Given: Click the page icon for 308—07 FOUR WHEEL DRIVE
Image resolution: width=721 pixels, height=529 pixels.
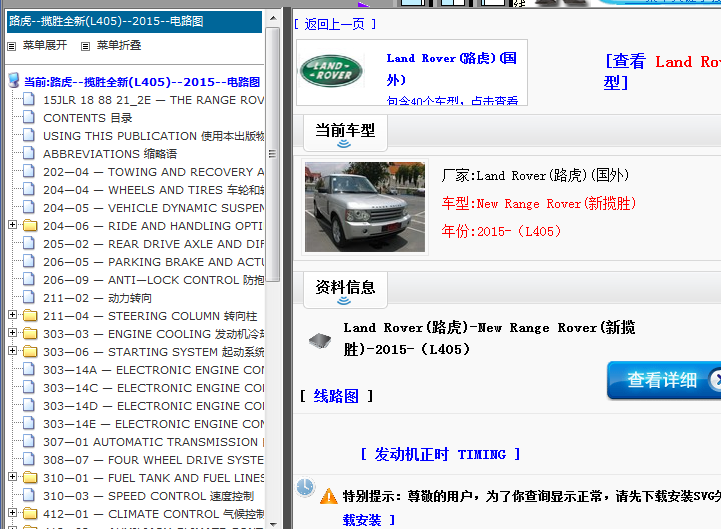Looking at the screenshot, I should (29, 459).
